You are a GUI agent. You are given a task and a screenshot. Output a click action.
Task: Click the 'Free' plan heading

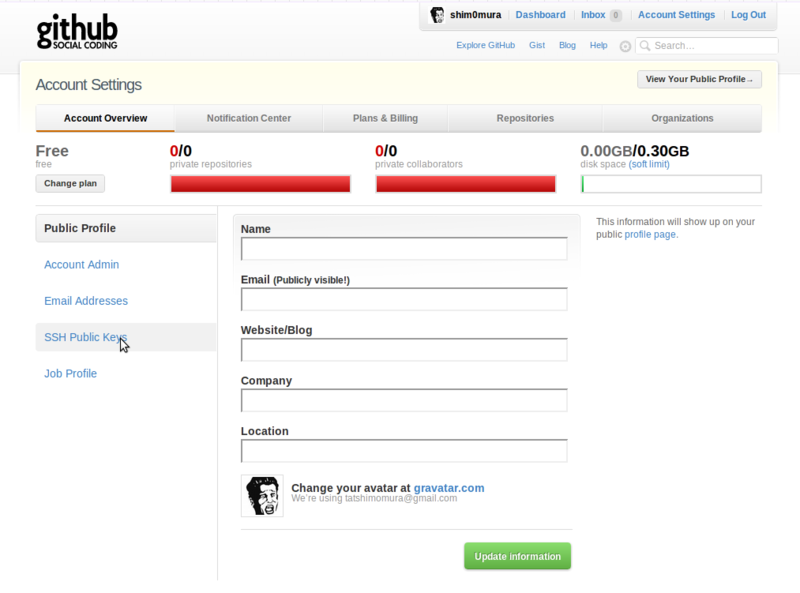click(x=52, y=151)
